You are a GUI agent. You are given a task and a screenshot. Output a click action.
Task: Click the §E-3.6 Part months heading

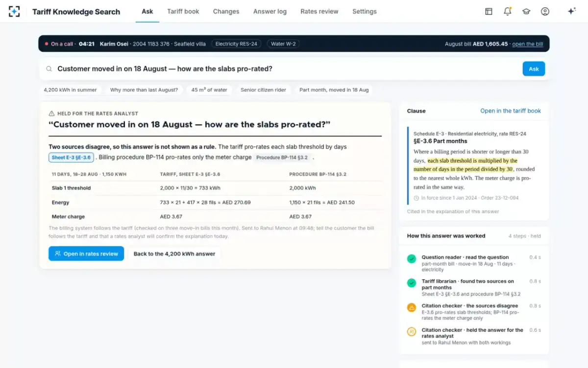click(440, 141)
